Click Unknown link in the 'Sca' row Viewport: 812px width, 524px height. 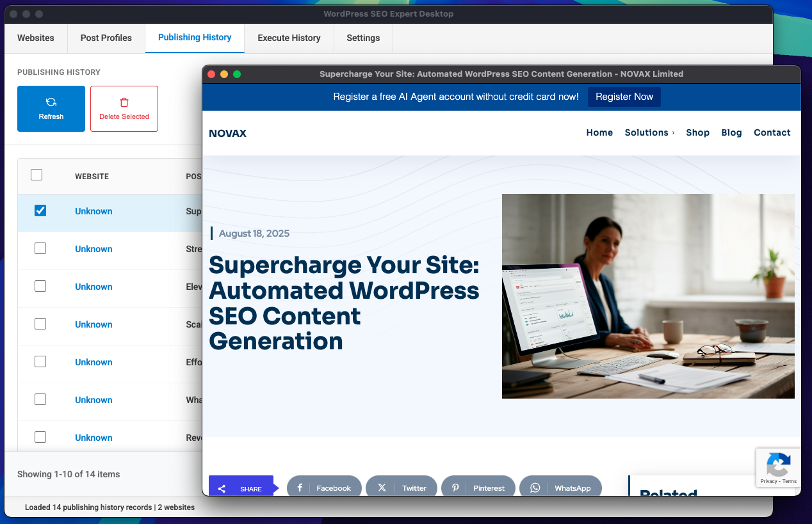[x=93, y=324]
